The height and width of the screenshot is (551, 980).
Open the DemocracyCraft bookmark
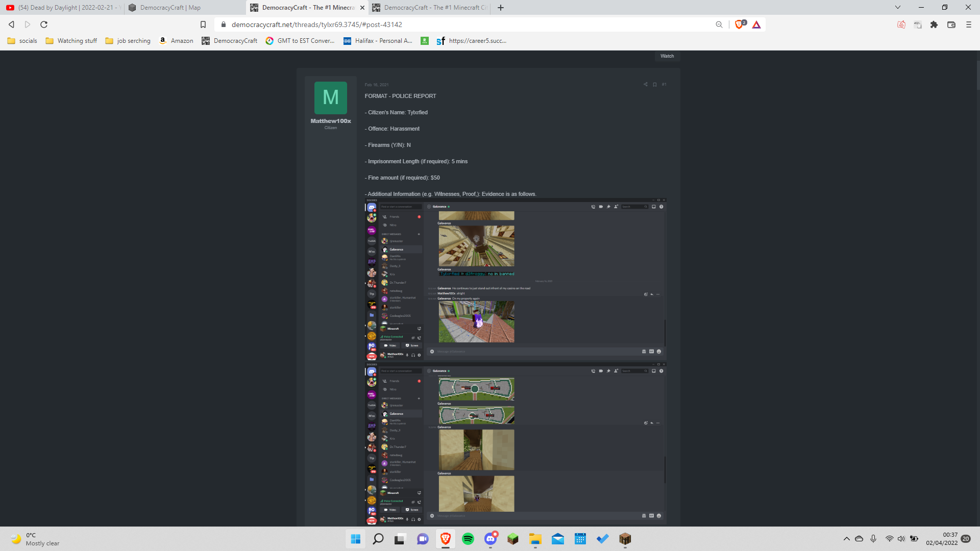pyautogui.click(x=230, y=41)
